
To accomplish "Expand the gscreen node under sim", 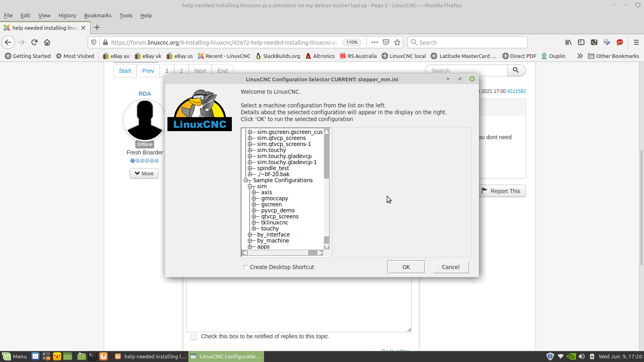I will pos(254,205).
